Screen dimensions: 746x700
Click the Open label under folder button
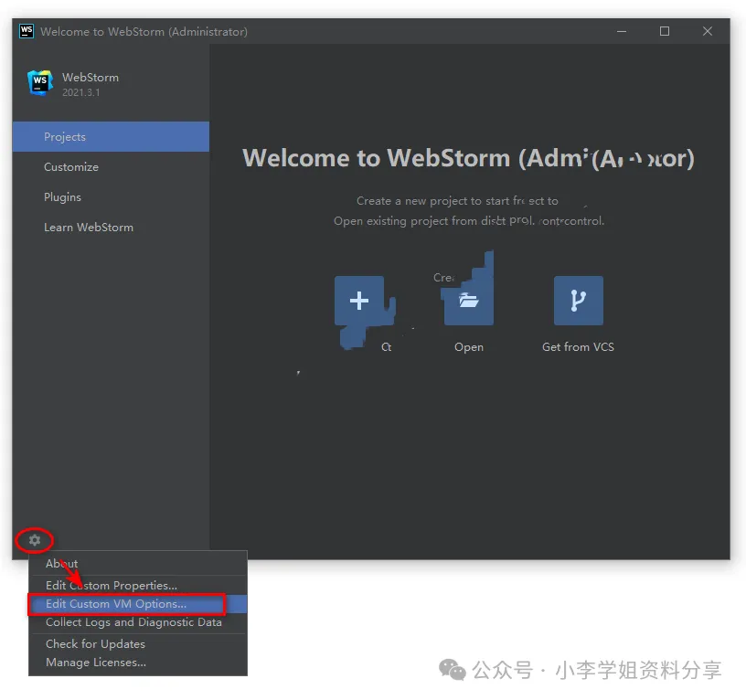click(469, 347)
